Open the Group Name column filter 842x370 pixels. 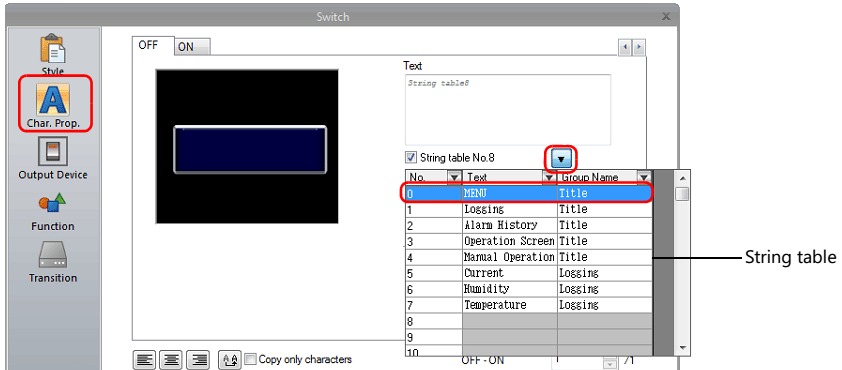[x=644, y=177]
